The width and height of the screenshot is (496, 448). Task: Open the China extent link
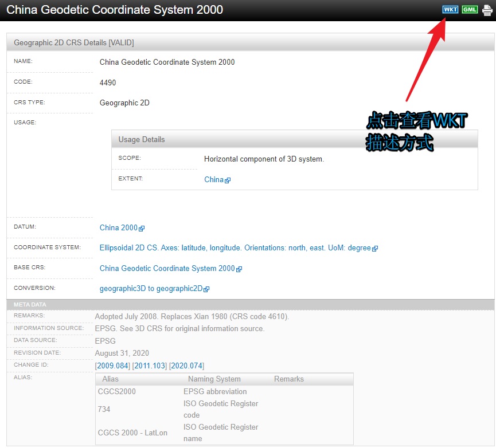[214, 179]
